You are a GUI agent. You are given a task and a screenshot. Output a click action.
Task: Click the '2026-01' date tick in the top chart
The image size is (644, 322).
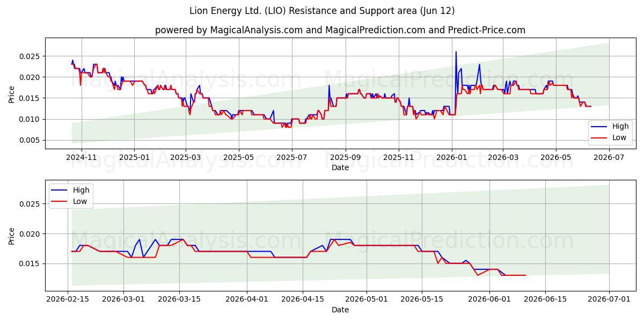[451, 157]
